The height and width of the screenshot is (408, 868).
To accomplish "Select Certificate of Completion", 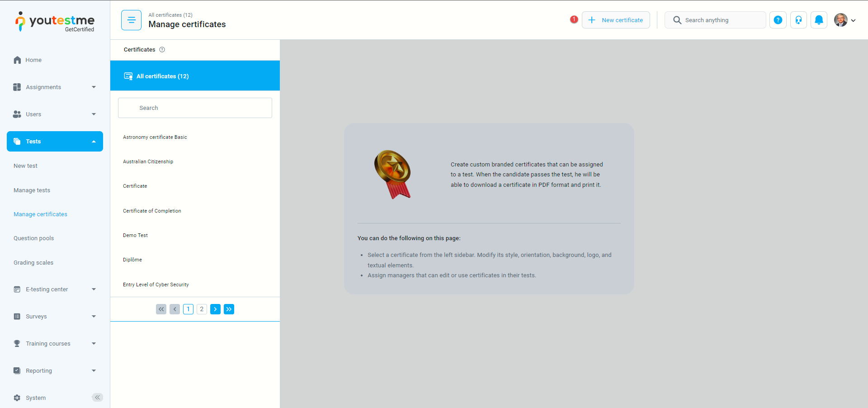I will point(152,211).
